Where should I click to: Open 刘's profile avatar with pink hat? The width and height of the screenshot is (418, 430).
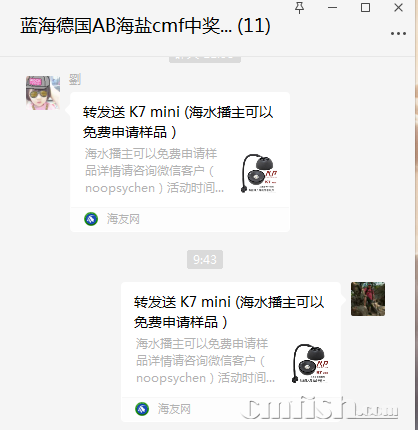coord(43,93)
